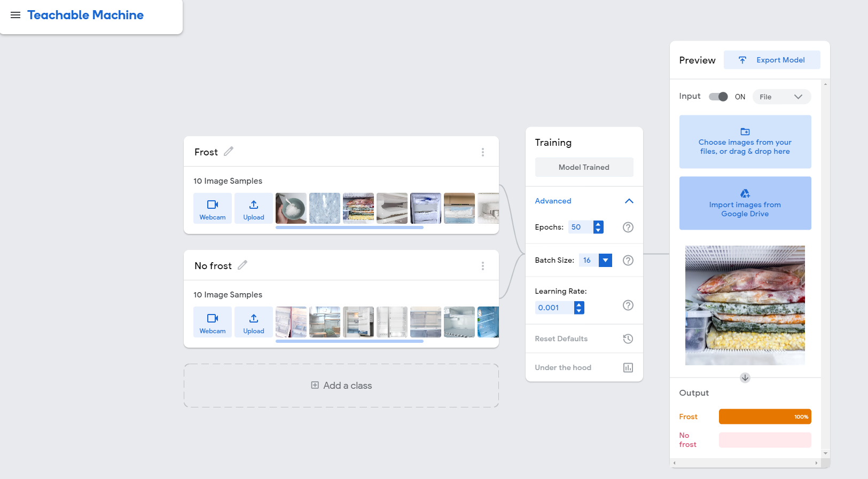Screen dimensions: 868x479
Task: Click the Learning Rate stepper arrows
Action: (579, 308)
